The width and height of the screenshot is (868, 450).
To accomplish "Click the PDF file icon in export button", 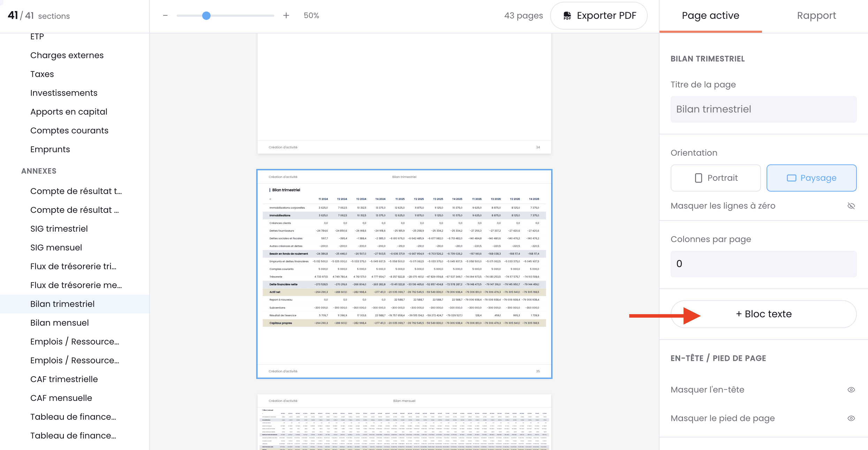I will coord(567,16).
